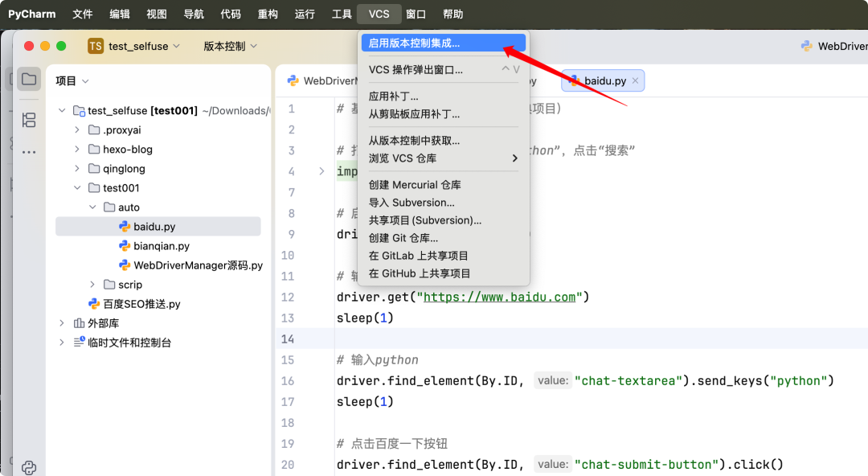Image resolution: width=868 pixels, height=476 pixels.
Task: Select bianqian.py in project tree
Action: pyautogui.click(x=162, y=245)
